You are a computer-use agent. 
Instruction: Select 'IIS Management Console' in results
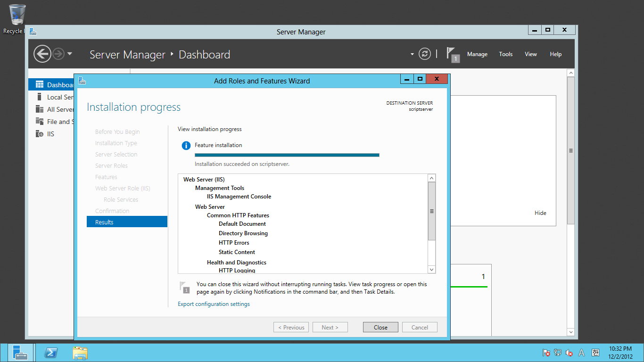(239, 197)
